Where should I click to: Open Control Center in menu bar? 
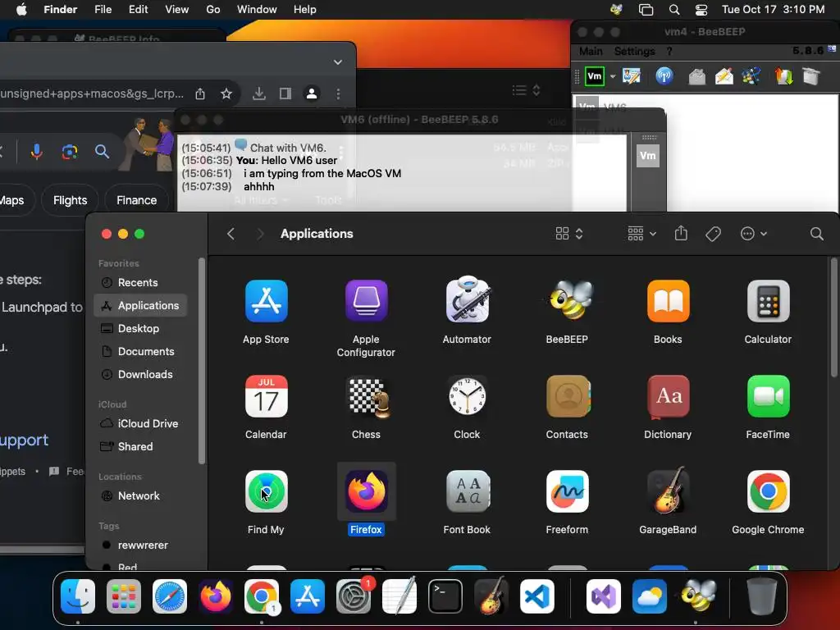click(x=701, y=10)
